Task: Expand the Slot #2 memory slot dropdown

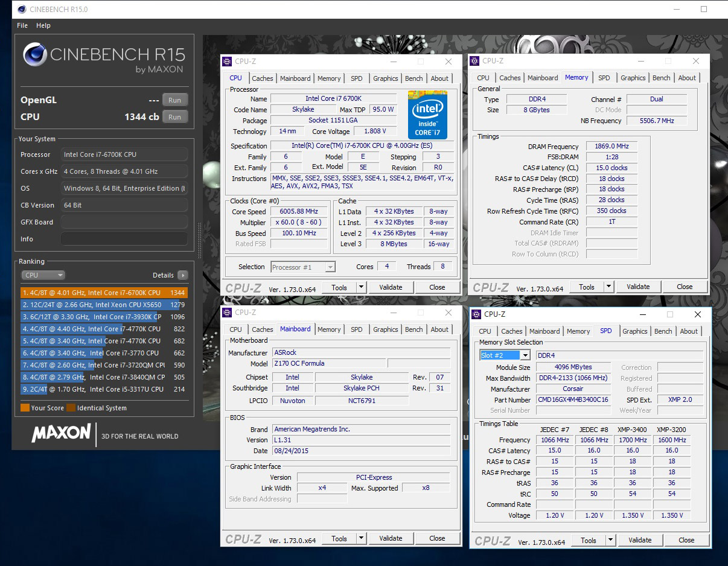Action: (525, 355)
